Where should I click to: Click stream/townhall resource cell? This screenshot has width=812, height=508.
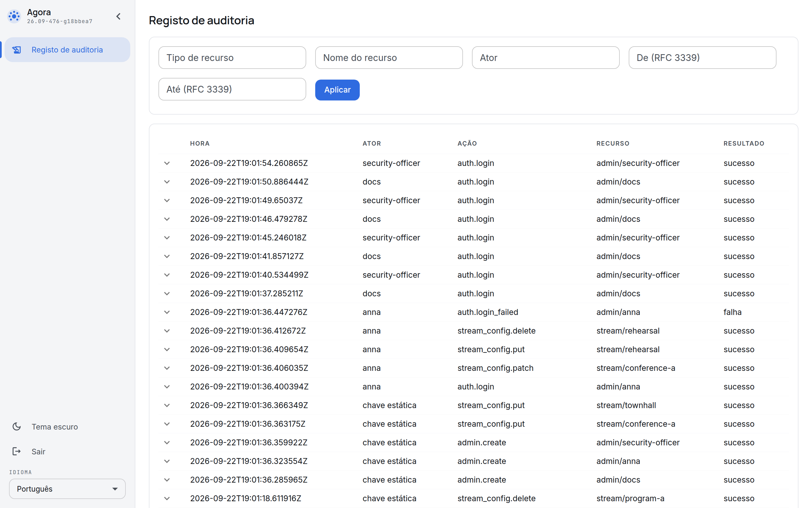pyautogui.click(x=626, y=405)
